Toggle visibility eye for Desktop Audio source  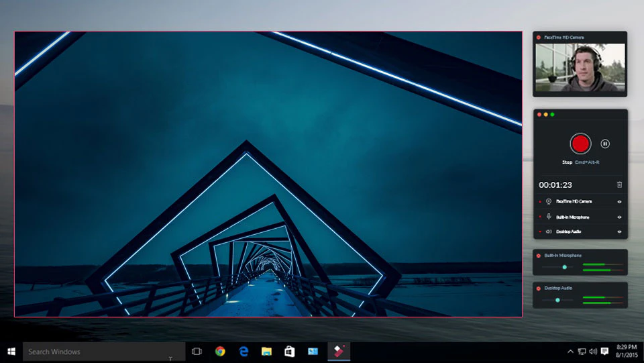(x=619, y=231)
